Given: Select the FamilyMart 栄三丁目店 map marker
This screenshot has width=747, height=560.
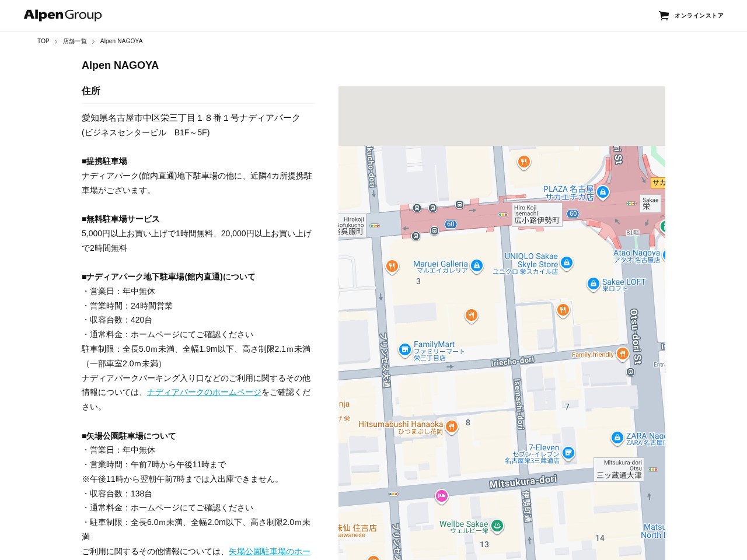Looking at the screenshot, I should (x=404, y=349).
